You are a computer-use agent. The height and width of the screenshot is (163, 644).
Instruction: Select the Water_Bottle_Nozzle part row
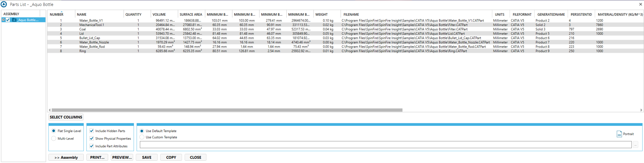(x=345, y=42)
